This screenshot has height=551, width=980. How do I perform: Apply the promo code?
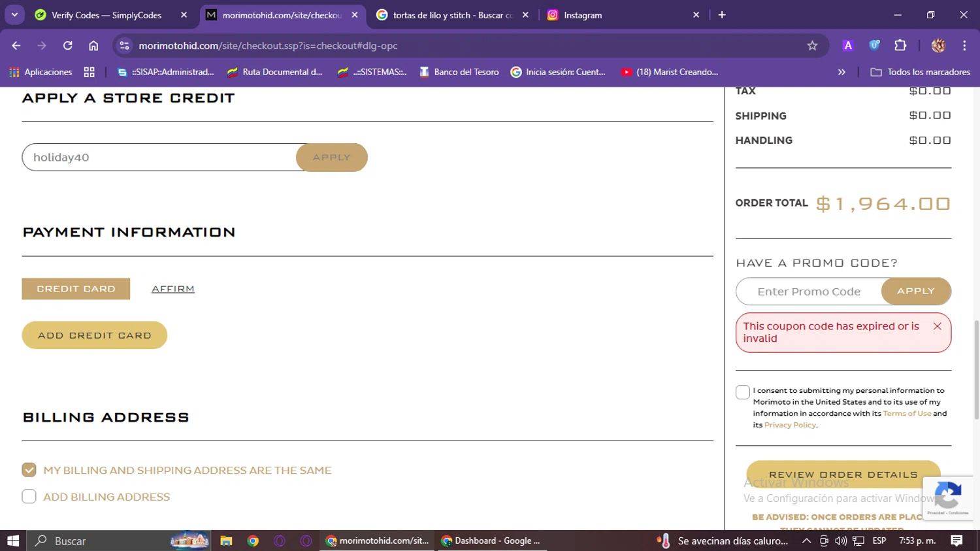pyautogui.click(x=916, y=292)
